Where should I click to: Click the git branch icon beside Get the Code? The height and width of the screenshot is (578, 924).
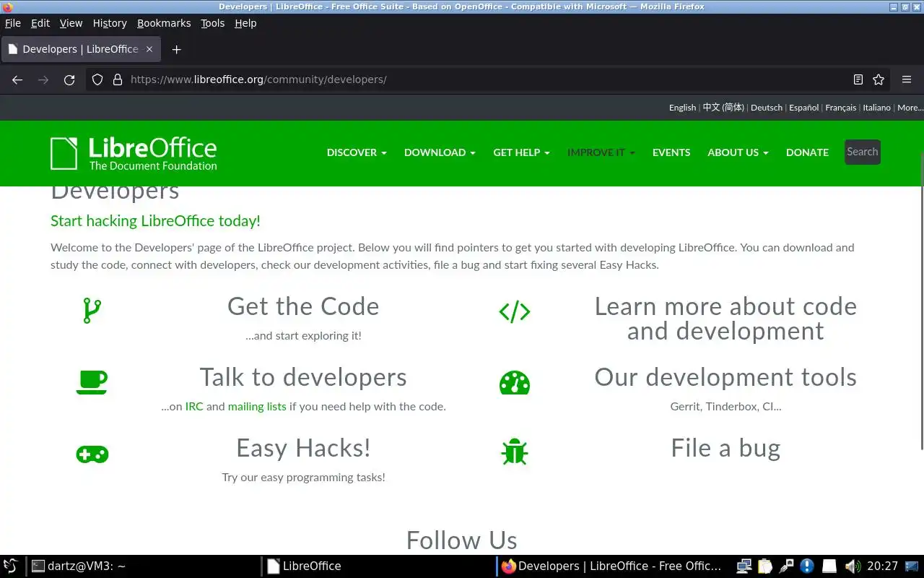(92, 311)
